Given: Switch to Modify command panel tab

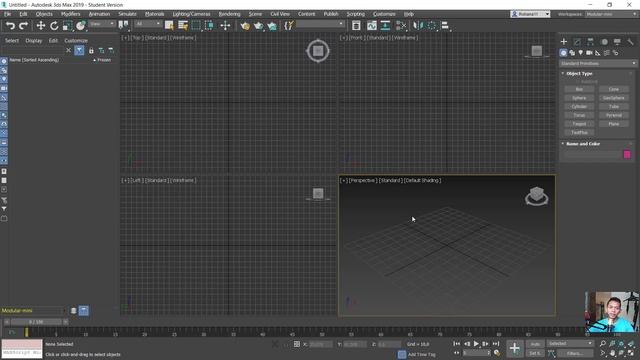Looking at the screenshot, I should click(x=577, y=42).
